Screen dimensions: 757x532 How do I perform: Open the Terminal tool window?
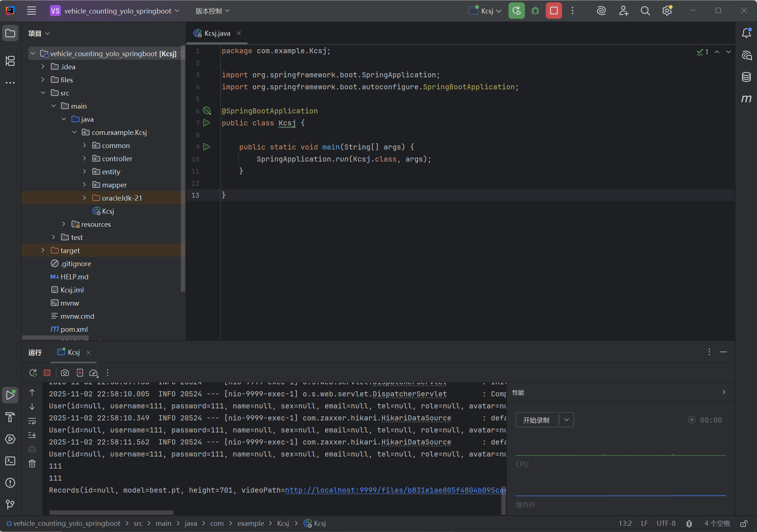click(x=10, y=461)
